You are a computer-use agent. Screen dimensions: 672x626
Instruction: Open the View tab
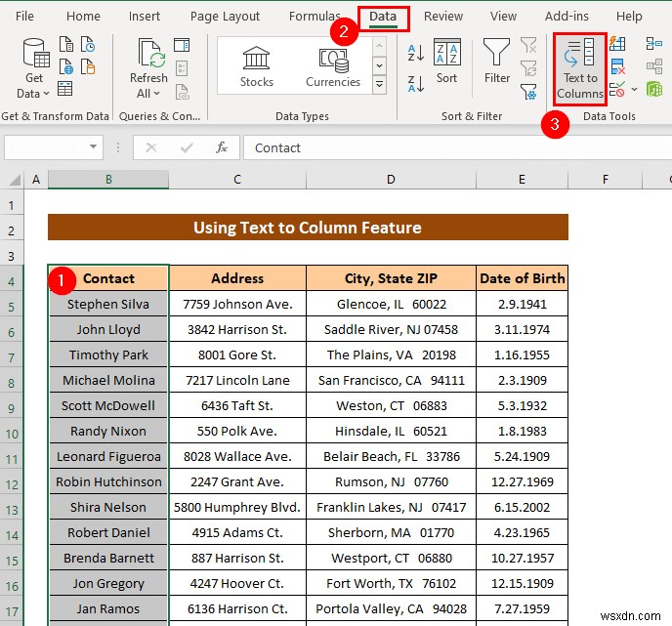(503, 17)
